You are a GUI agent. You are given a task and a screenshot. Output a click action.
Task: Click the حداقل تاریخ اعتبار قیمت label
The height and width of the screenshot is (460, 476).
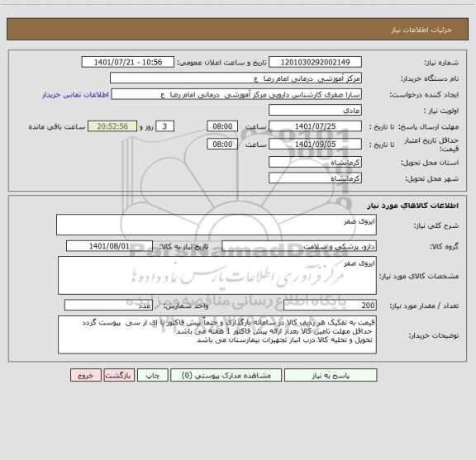(x=431, y=145)
